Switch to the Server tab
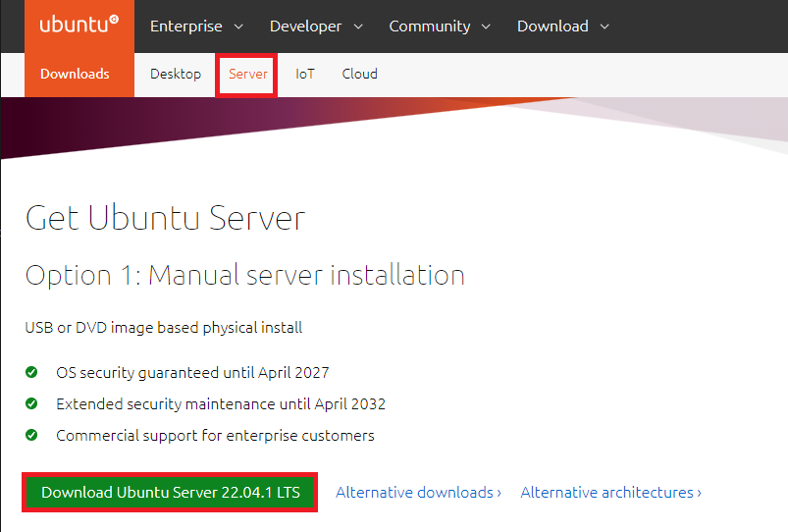Image resolution: width=788 pixels, height=532 pixels. (247, 74)
